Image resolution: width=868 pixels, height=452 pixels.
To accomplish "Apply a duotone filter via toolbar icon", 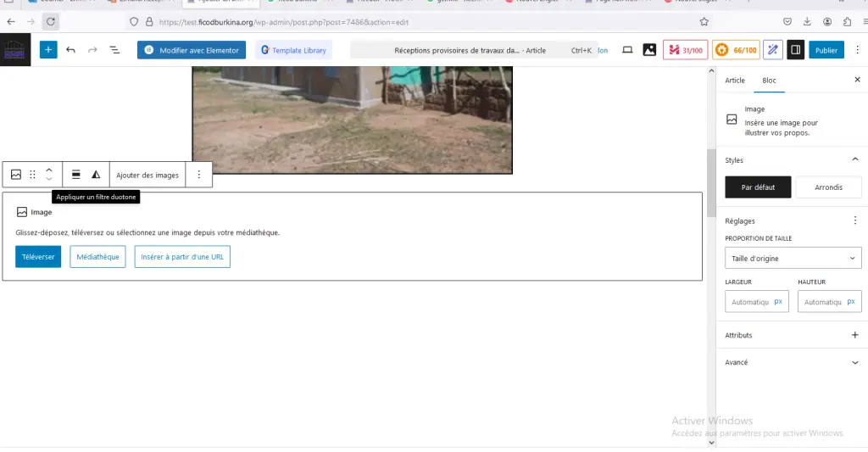I will pos(96,175).
